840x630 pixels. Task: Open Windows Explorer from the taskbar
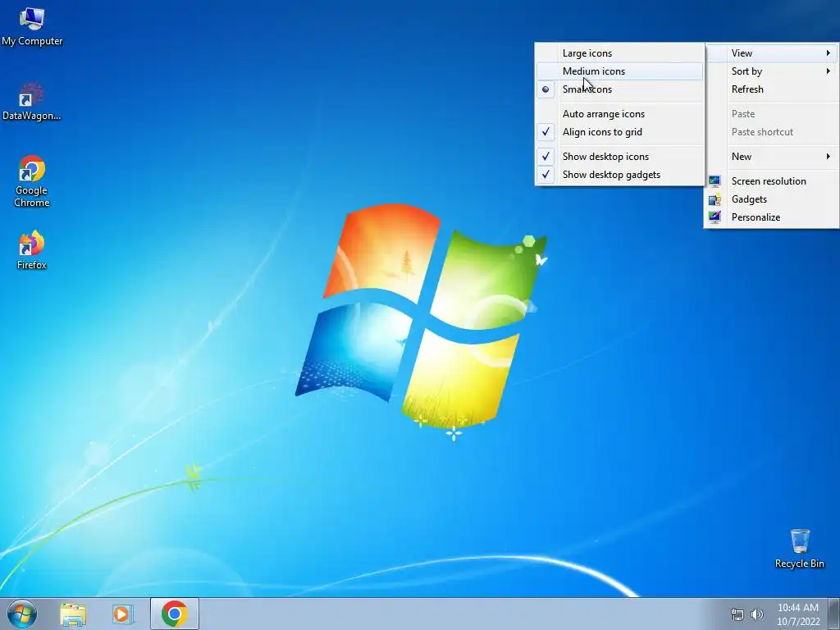73,614
